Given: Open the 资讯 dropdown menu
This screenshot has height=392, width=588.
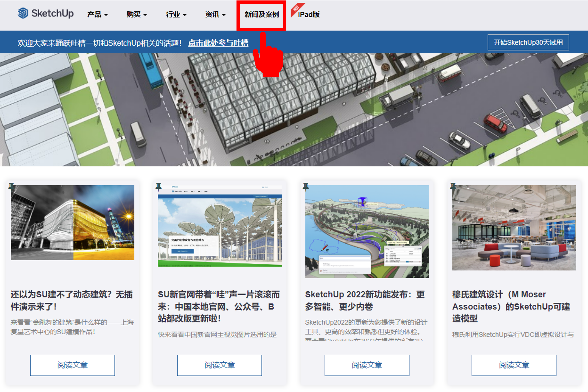Looking at the screenshot, I should [215, 15].
